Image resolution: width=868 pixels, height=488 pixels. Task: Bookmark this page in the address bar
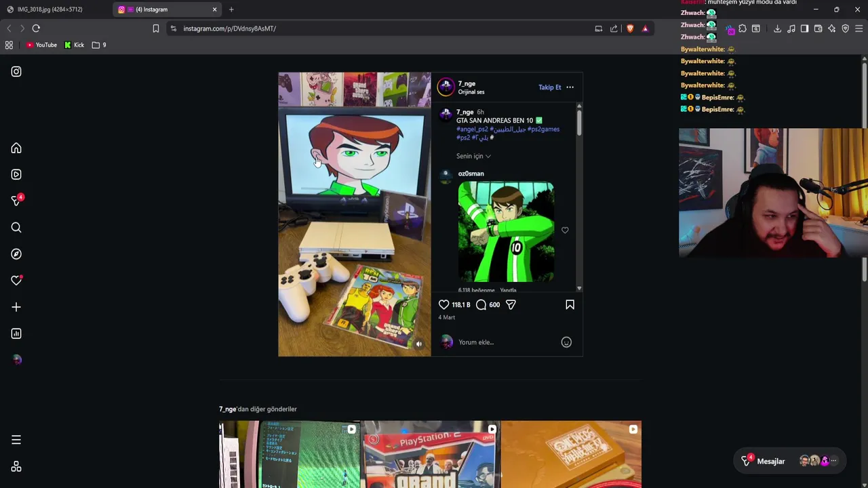pyautogui.click(x=156, y=28)
